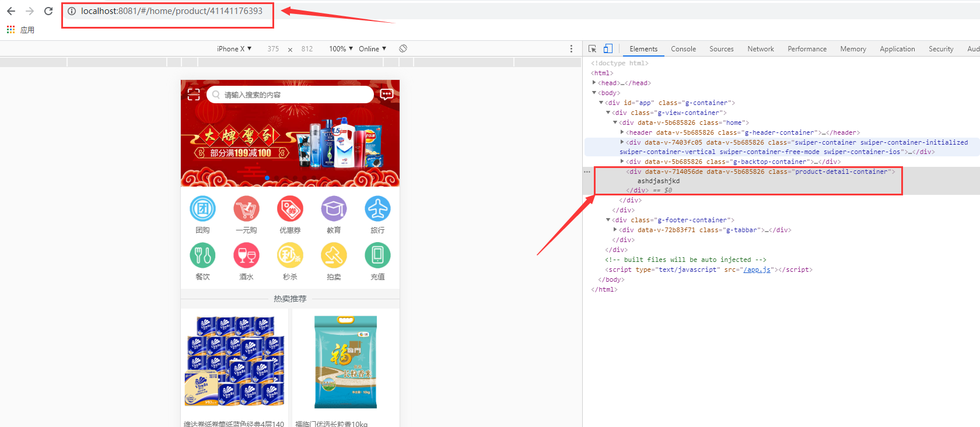Open the 100% zoom dropdown
980x427 pixels.
coord(341,49)
